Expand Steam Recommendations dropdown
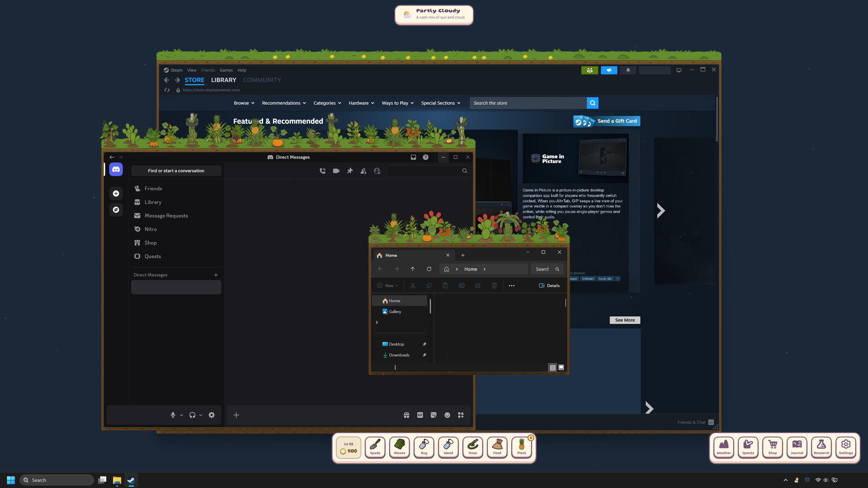This screenshot has width=868, height=488. pyautogui.click(x=284, y=103)
